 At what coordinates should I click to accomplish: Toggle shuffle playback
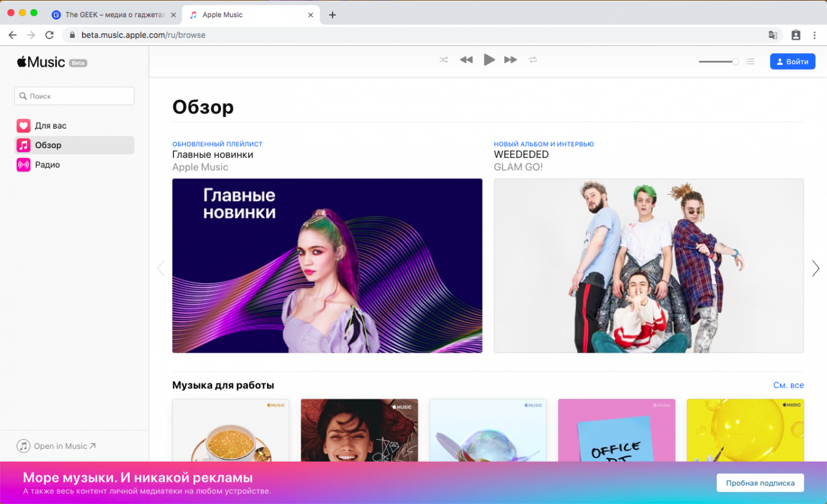(x=444, y=60)
